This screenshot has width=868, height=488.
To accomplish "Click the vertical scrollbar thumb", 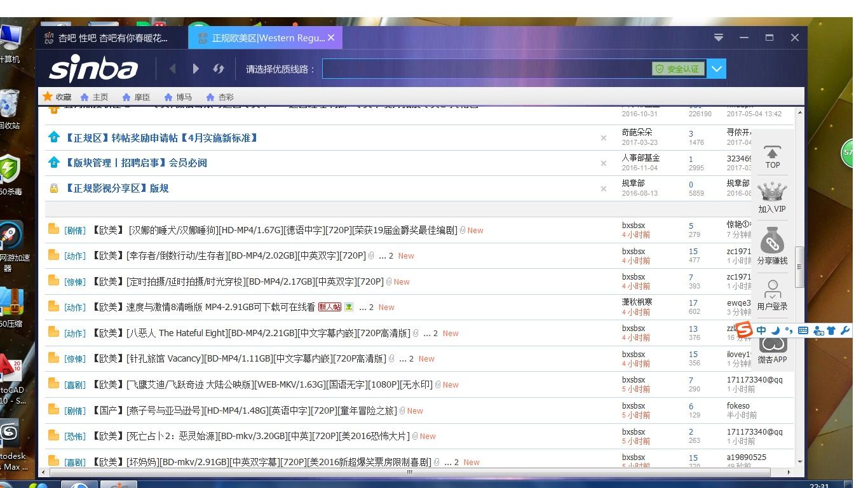I will pyautogui.click(x=799, y=268).
